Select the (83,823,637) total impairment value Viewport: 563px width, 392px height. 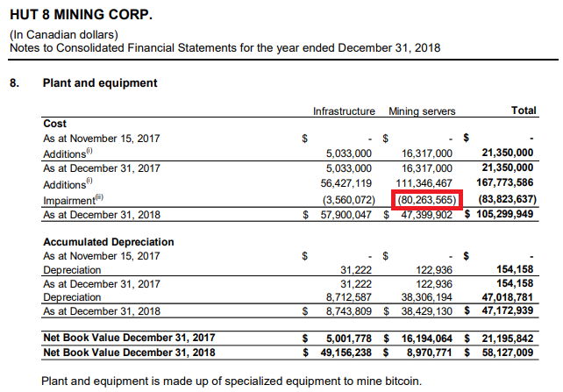[x=508, y=199]
